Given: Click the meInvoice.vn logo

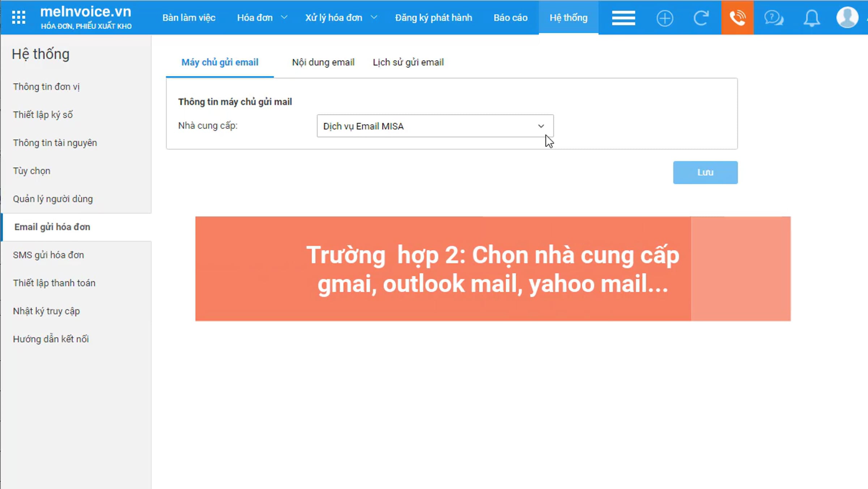Looking at the screenshot, I should tap(86, 17).
